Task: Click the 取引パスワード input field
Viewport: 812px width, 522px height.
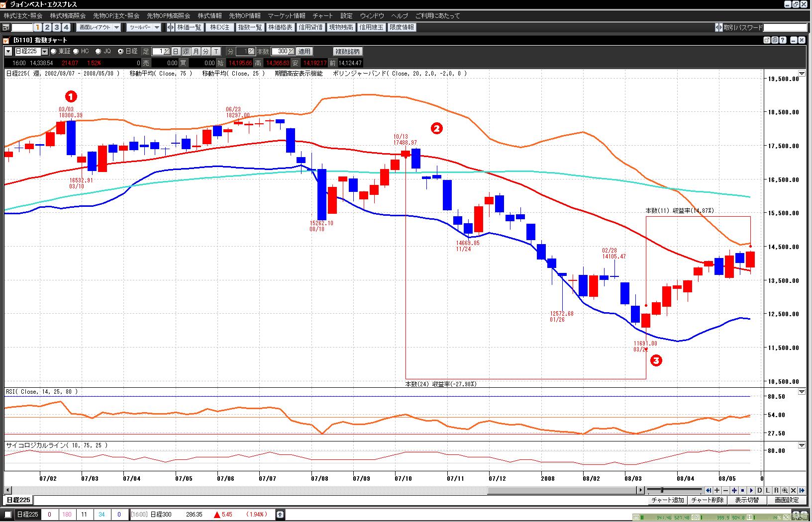Action: [x=785, y=27]
